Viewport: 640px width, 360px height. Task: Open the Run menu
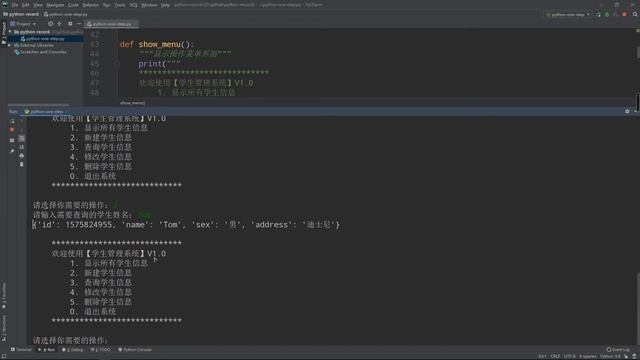click(x=107, y=5)
